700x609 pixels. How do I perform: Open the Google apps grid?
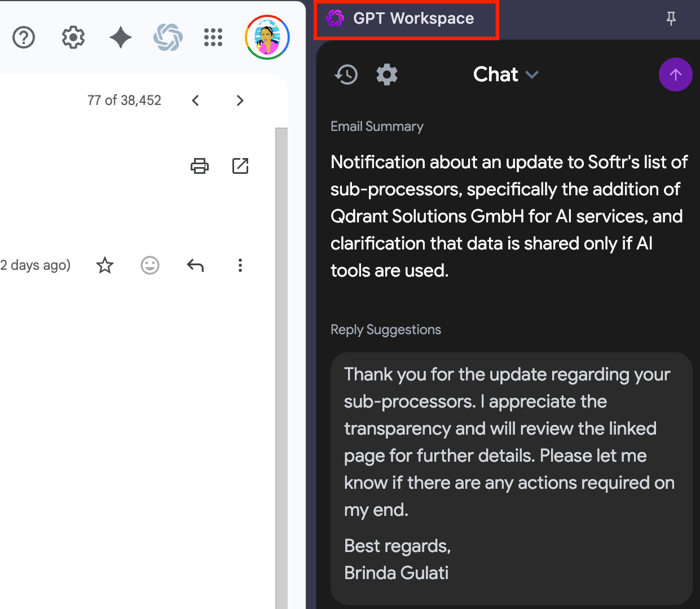click(213, 38)
